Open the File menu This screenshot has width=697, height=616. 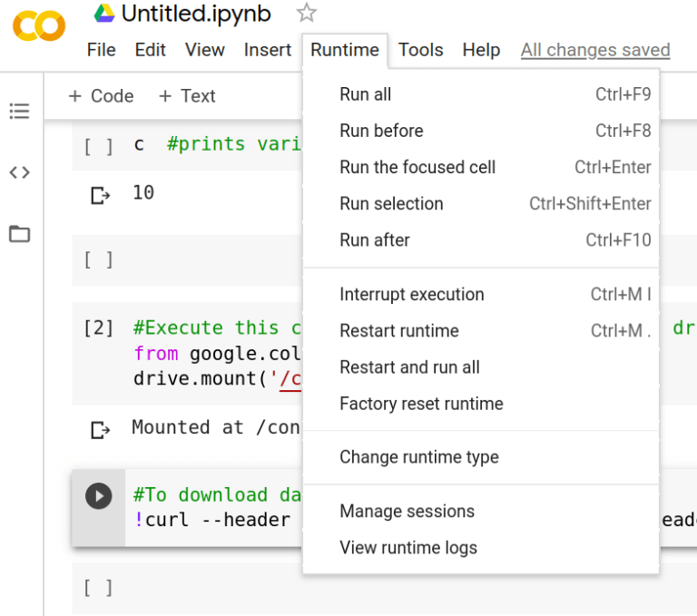click(x=102, y=50)
